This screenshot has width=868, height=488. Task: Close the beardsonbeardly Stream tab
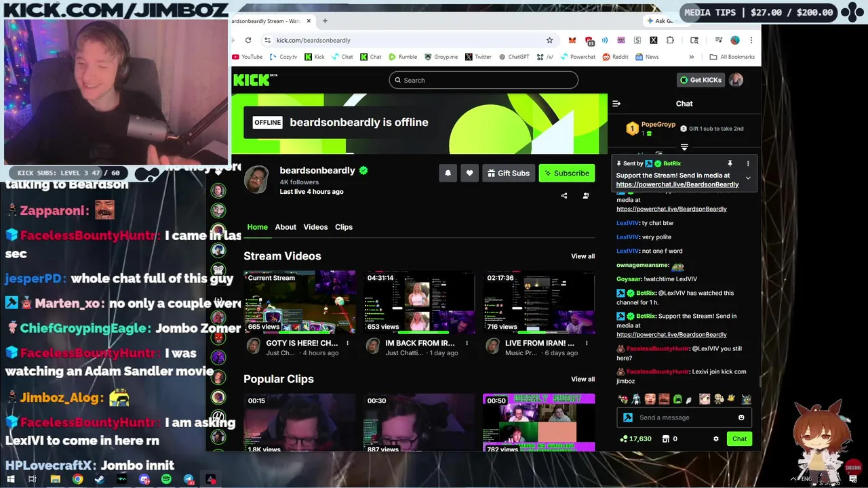point(309,21)
